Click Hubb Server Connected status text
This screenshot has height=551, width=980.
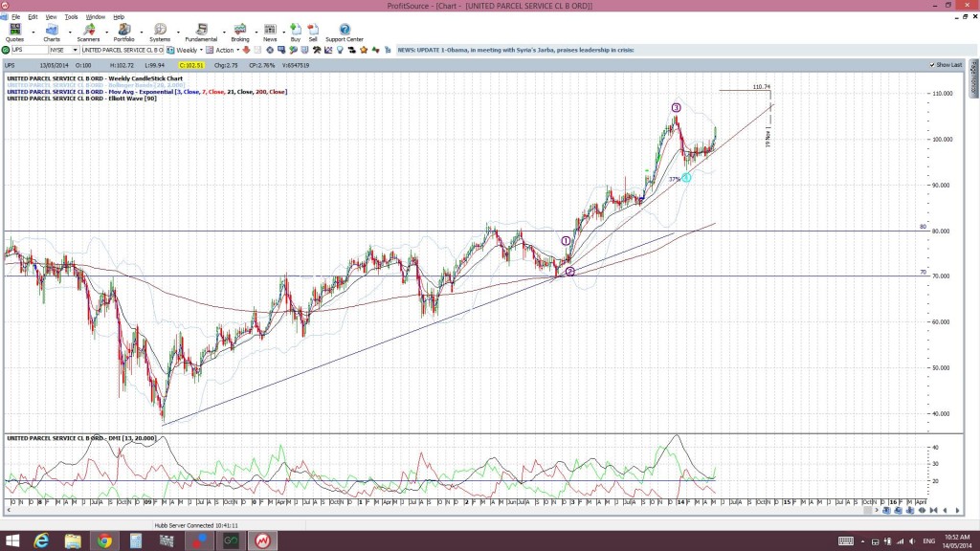(x=196, y=526)
